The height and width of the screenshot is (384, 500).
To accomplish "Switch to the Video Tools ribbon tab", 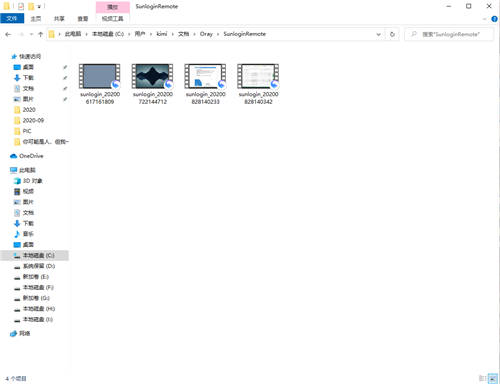I will pos(113,19).
